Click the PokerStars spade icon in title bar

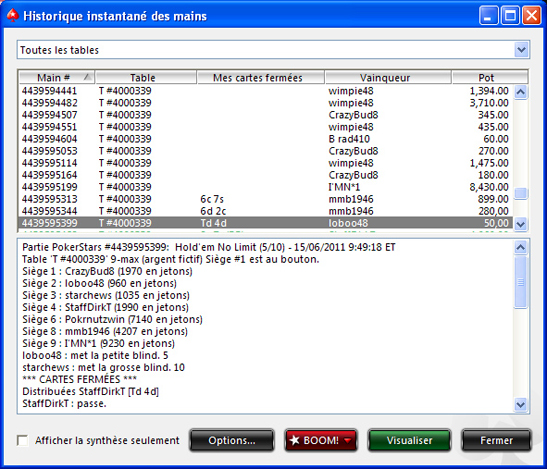(x=13, y=16)
